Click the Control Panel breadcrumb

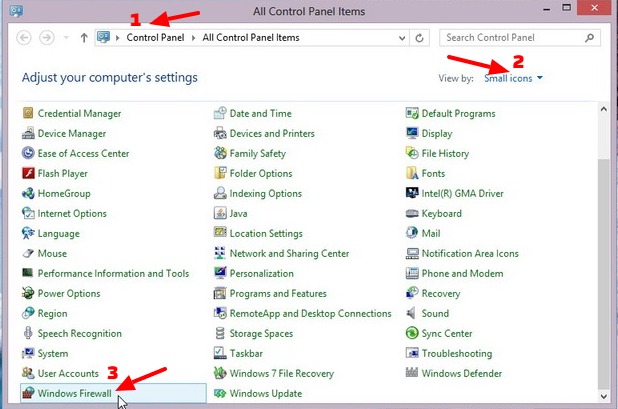155,38
